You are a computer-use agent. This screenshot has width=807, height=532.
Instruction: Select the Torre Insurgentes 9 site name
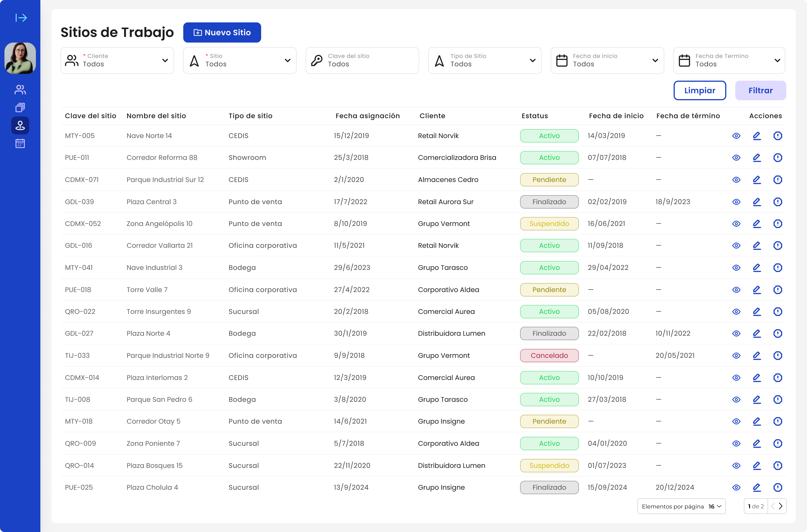159,311
